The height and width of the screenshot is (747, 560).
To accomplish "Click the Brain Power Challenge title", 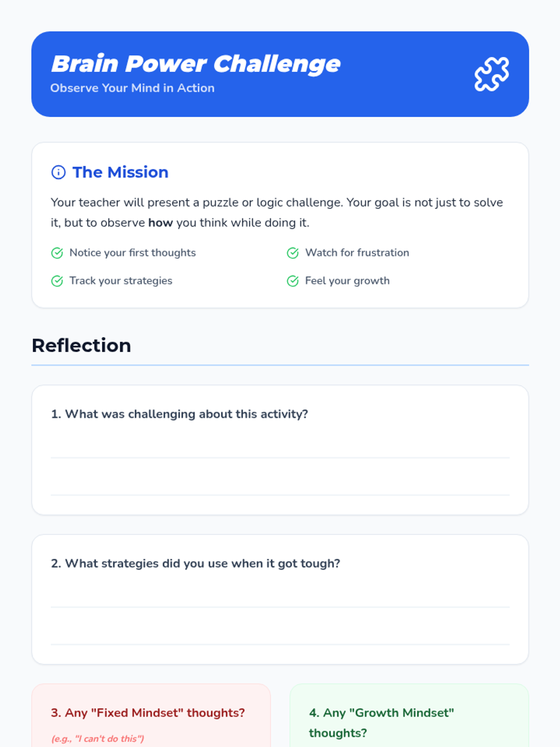I will click(x=196, y=64).
